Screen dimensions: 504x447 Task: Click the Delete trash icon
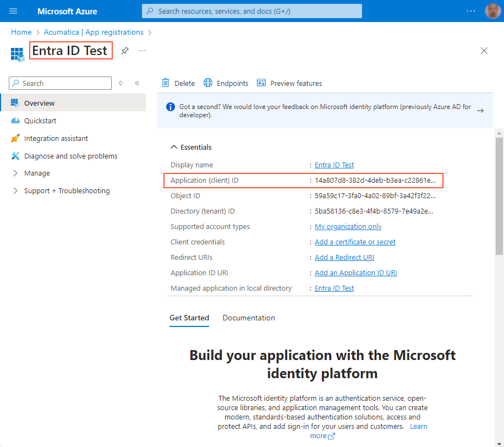coord(166,83)
